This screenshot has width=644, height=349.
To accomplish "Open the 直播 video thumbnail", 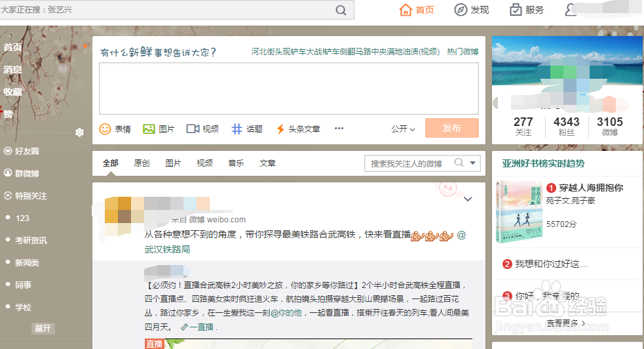I will 309,344.
